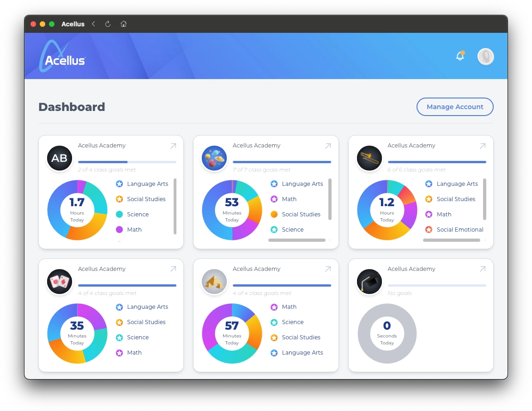Reload the page with the refresh icon
This screenshot has height=411, width=532.
coord(108,24)
